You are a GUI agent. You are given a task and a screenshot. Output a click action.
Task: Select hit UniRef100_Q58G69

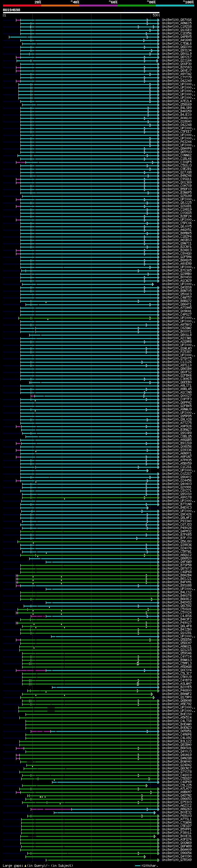[177, 104]
